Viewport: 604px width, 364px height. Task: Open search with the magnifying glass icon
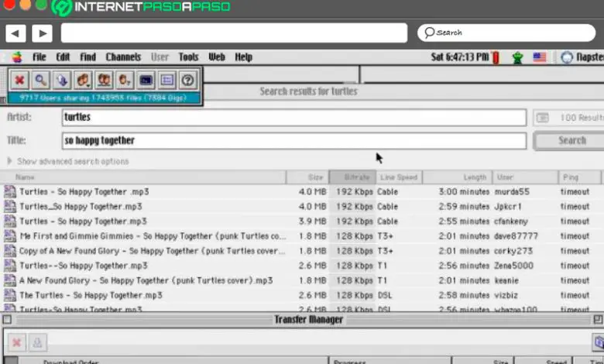click(40, 80)
